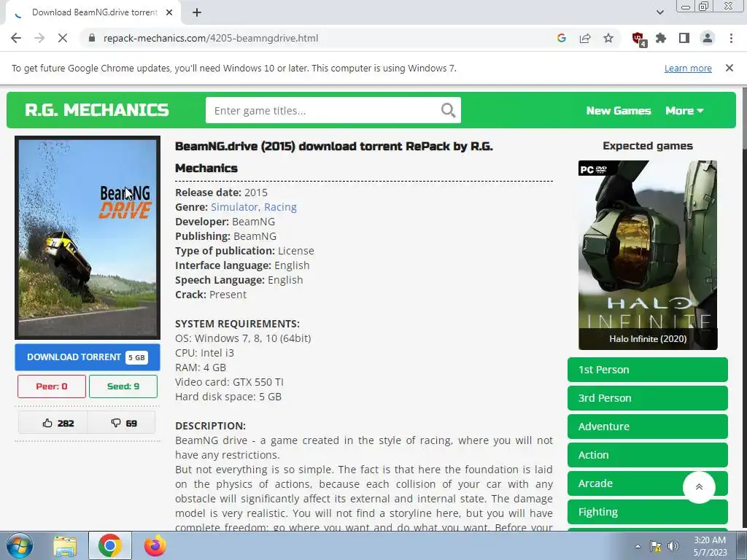
Task: Click the Video card: GTX 550 TI line
Action: (229, 382)
